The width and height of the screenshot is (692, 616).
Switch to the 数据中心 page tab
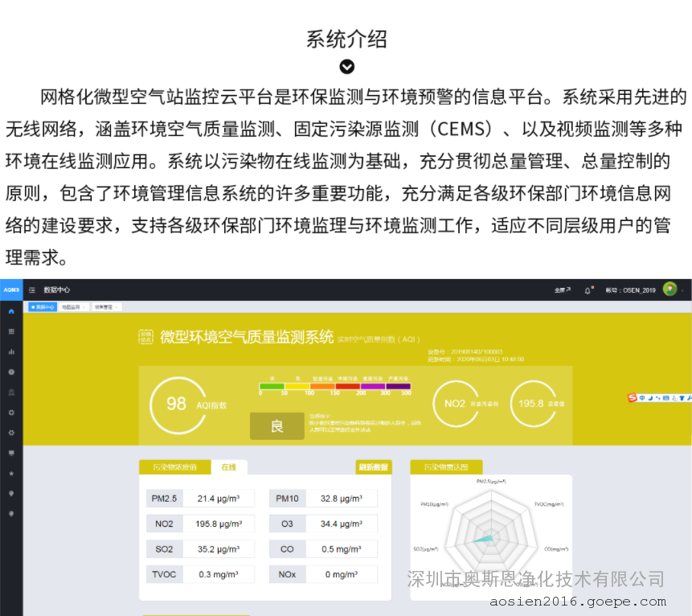click(42, 307)
